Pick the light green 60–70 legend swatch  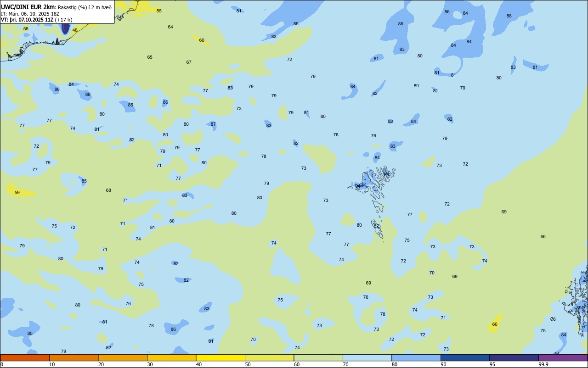[x=318, y=357]
